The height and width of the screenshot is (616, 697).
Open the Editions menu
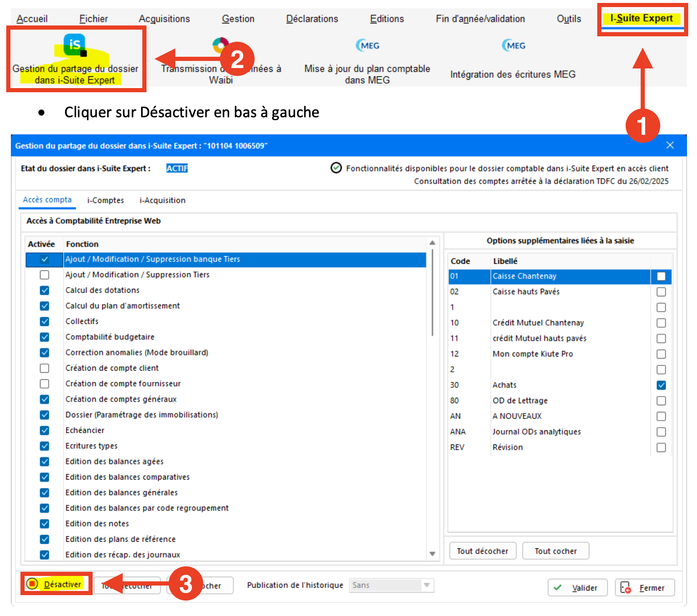coord(387,19)
